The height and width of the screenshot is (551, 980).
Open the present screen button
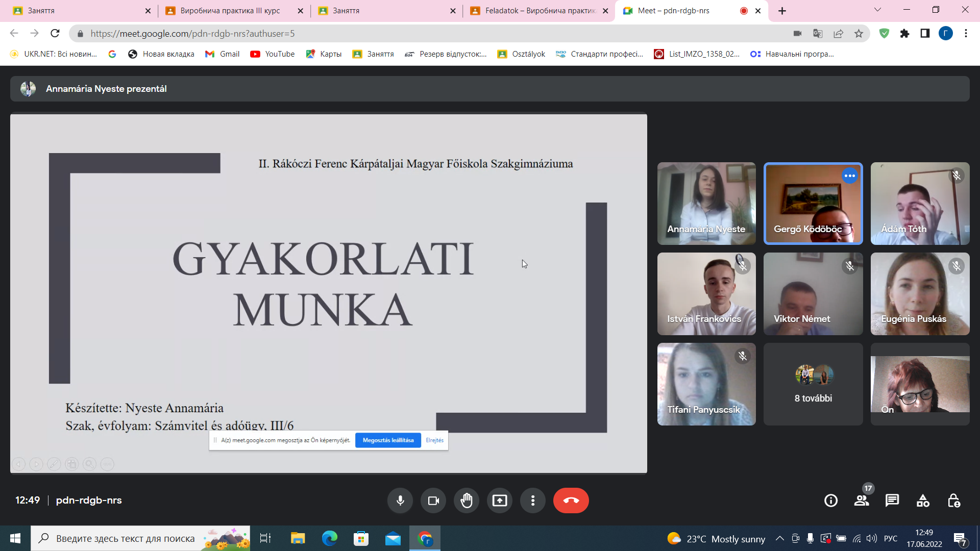[x=500, y=500]
